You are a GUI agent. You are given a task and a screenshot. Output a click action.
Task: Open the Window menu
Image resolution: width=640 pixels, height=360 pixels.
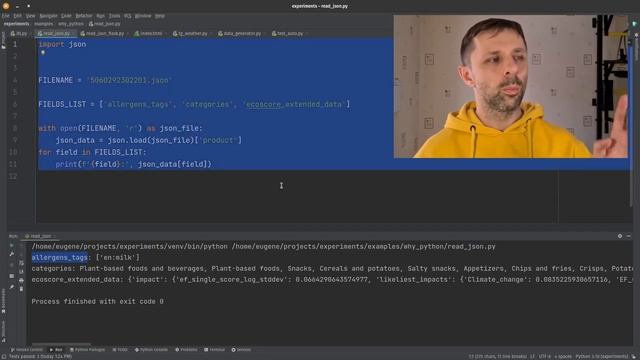143,16
